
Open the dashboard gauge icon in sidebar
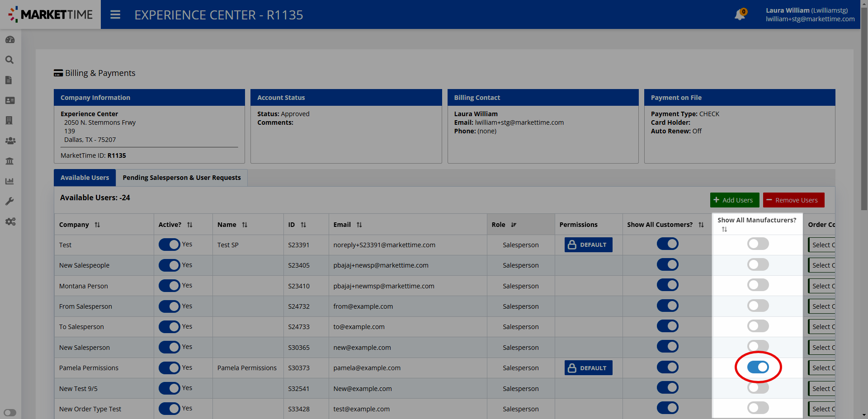pyautogui.click(x=10, y=40)
